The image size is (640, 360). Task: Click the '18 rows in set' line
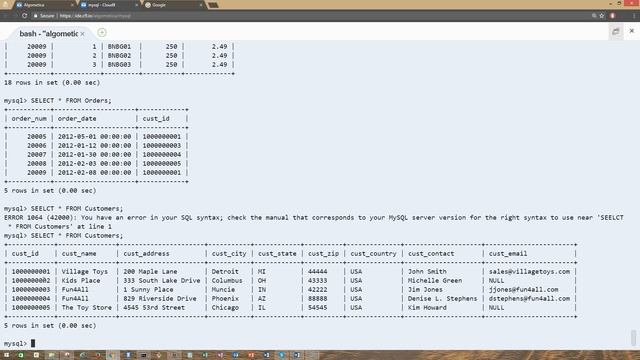(52, 82)
